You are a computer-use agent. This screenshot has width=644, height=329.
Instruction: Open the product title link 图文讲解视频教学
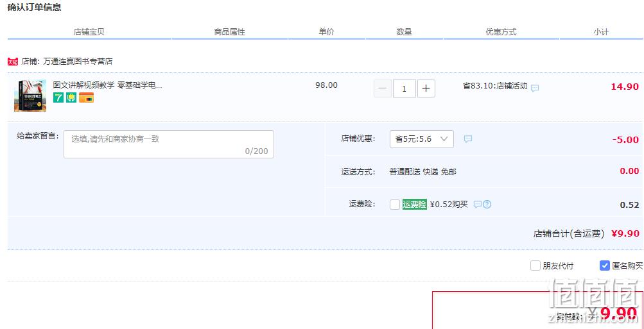108,85
